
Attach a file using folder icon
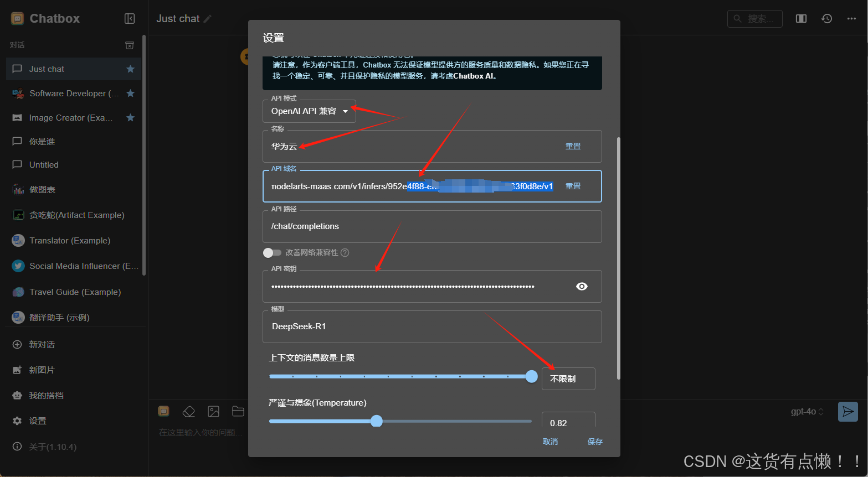[238, 411]
